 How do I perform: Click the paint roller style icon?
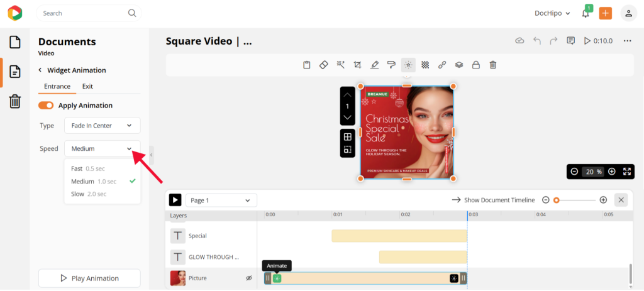(391, 65)
